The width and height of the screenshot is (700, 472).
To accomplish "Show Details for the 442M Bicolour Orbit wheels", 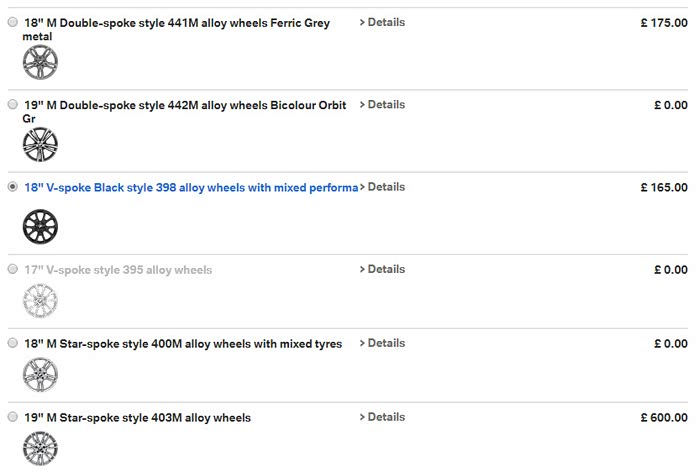I will [x=382, y=104].
